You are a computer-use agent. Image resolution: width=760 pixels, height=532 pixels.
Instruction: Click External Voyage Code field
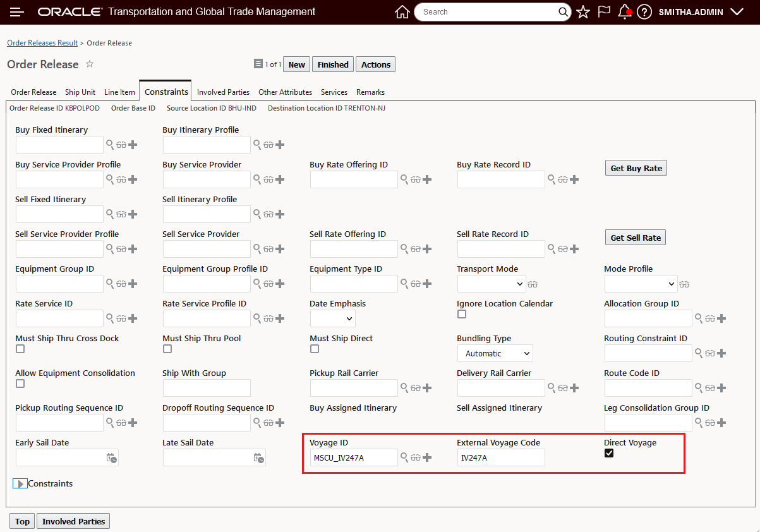tap(501, 457)
